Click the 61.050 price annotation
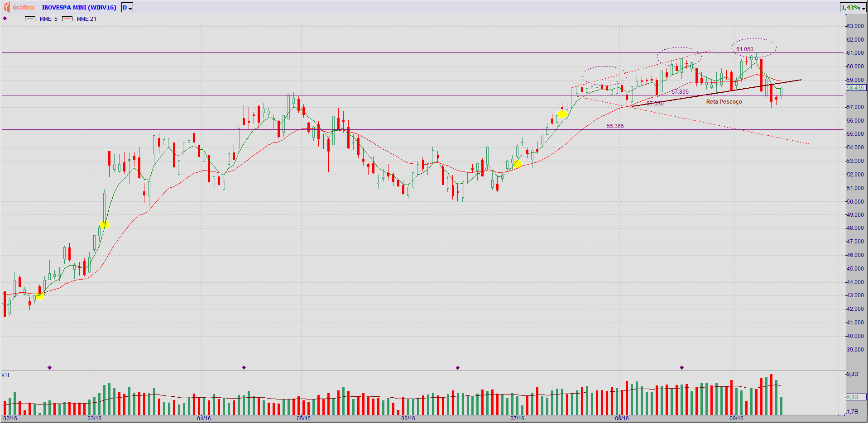Viewport: 868px width, 423px height. pos(744,49)
